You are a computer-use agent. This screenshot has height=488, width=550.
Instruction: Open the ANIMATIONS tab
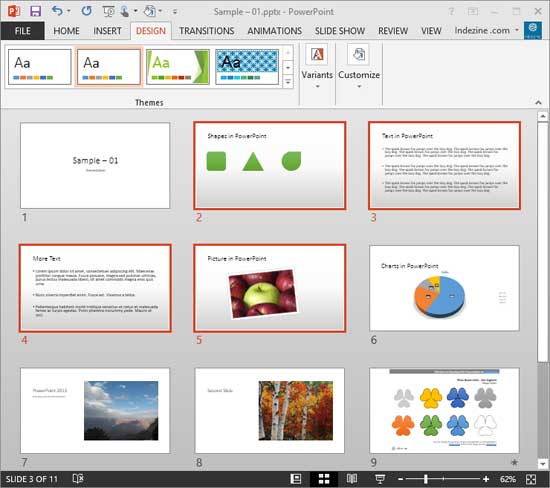pyautogui.click(x=275, y=31)
